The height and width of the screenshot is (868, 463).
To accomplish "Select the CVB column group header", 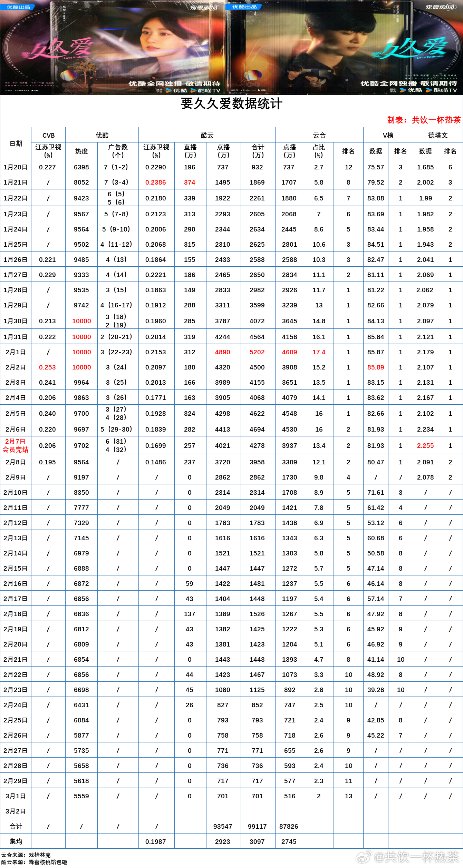I will 48,135.
